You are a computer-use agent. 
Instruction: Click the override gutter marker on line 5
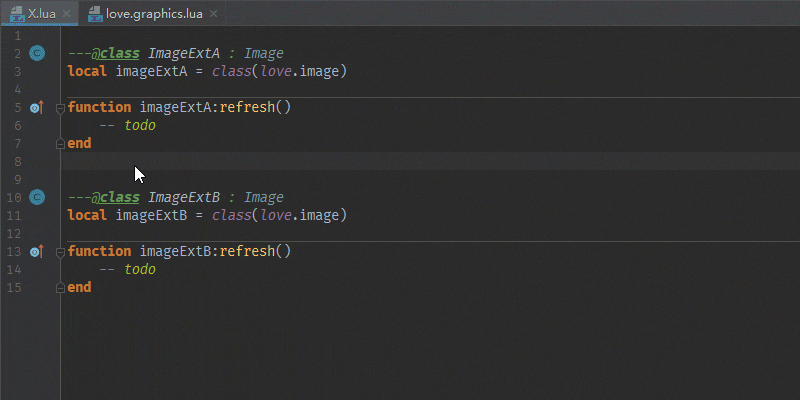pos(37,108)
